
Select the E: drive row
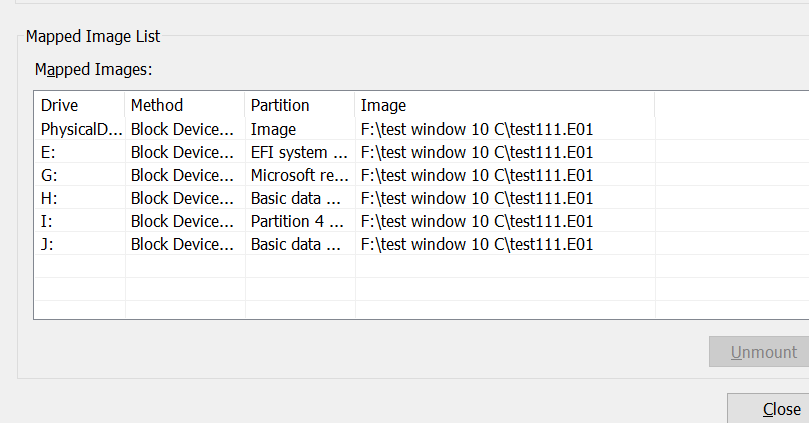pos(50,152)
